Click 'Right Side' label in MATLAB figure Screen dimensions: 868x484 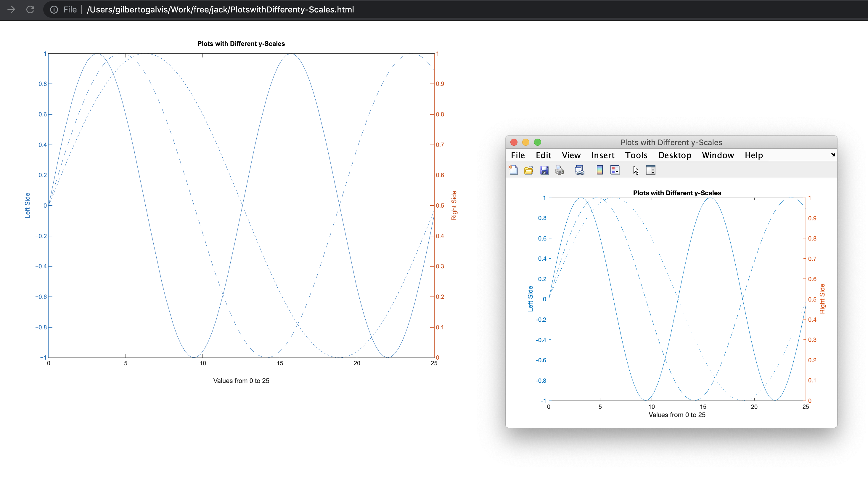click(822, 299)
